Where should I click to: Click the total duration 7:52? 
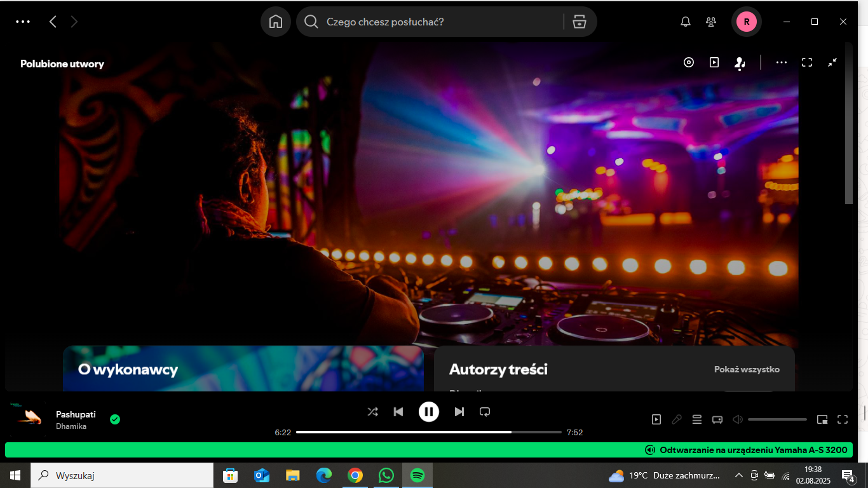coord(574,433)
